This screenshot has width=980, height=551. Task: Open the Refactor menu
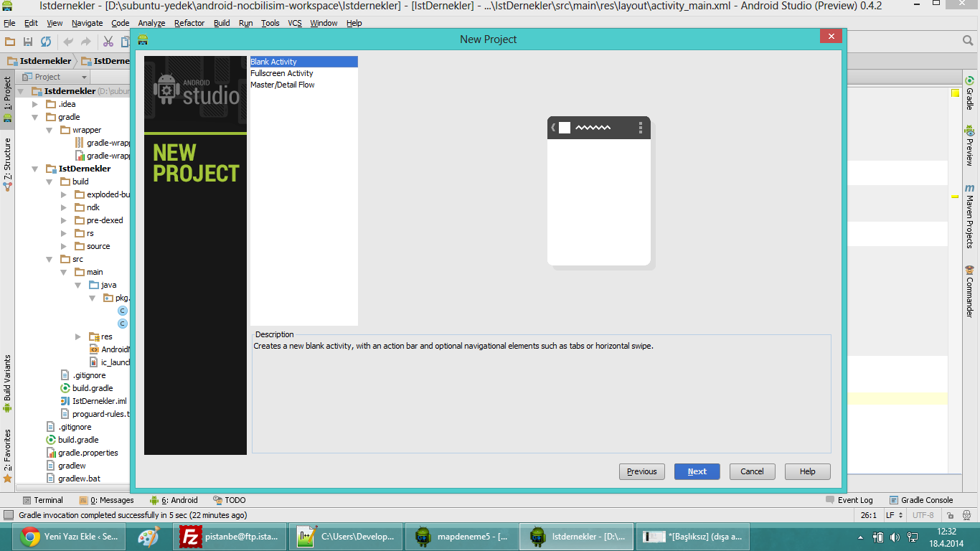click(189, 23)
